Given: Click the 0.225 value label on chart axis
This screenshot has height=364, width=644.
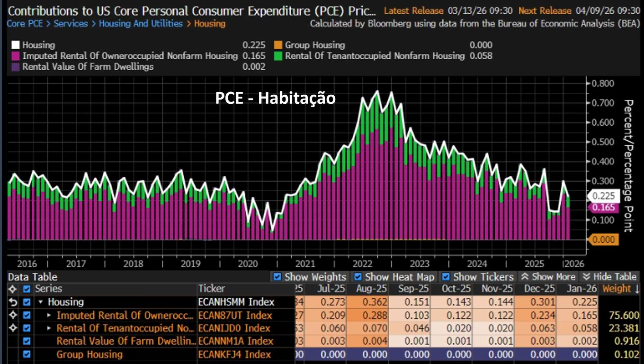Looking at the screenshot, I should coord(603,196).
